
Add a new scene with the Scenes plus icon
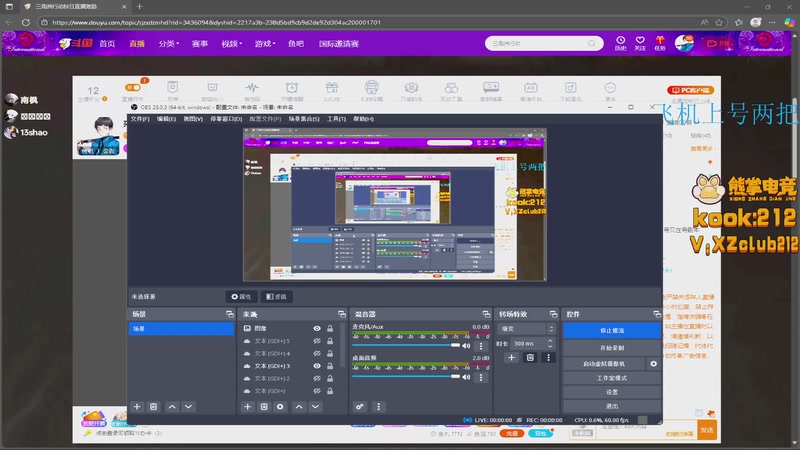[137, 407]
